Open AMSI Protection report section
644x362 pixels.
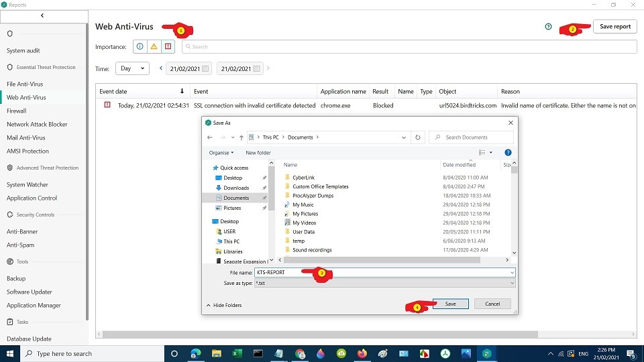point(28,151)
